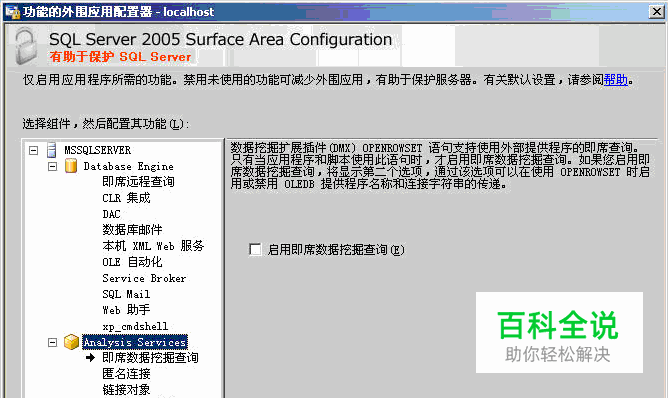The height and width of the screenshot is (398, 668).
Task: Select 匿名连接 tree item
Action: tap(126, 374)
